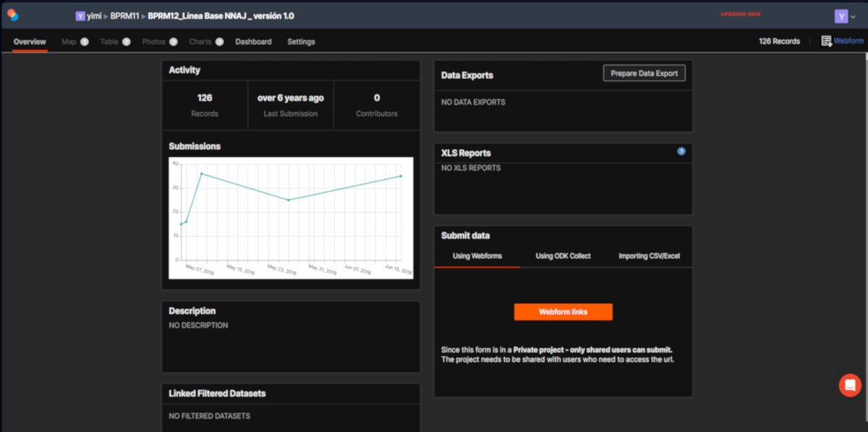The image size is (868, 432).
Task: Go to the Dashboard tab
Action: click(253, 42)
